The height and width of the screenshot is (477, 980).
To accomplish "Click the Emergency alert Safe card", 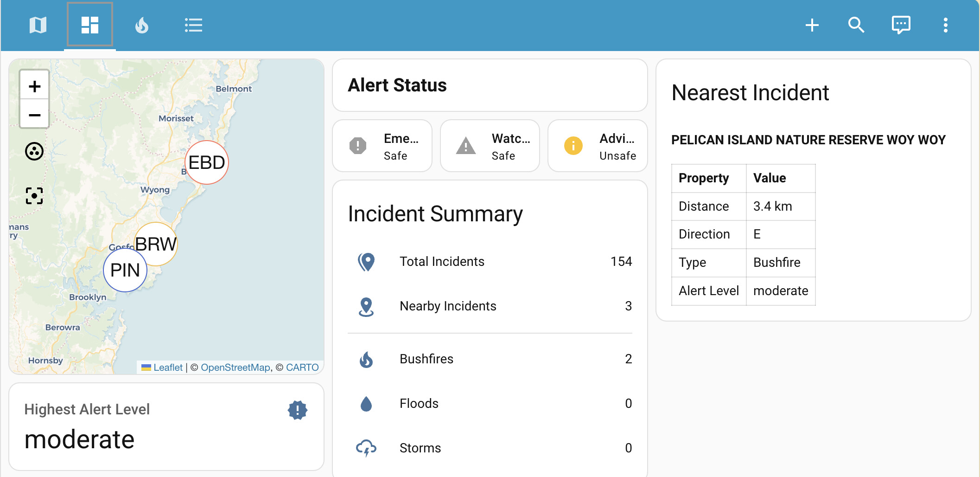I will (382, 146).
